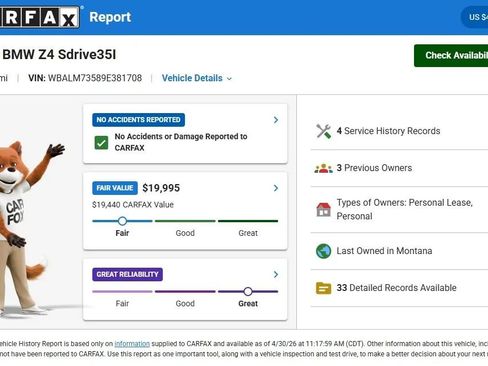Click the GREAT RELIABILITY badge
The width and height of the screenshot is (488, 366).
tap(127, 274)
